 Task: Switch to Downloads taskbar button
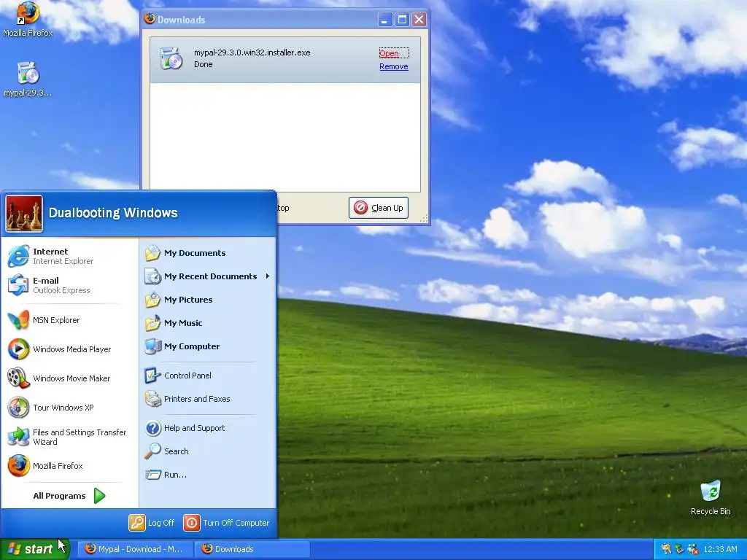tap(252, 549)
